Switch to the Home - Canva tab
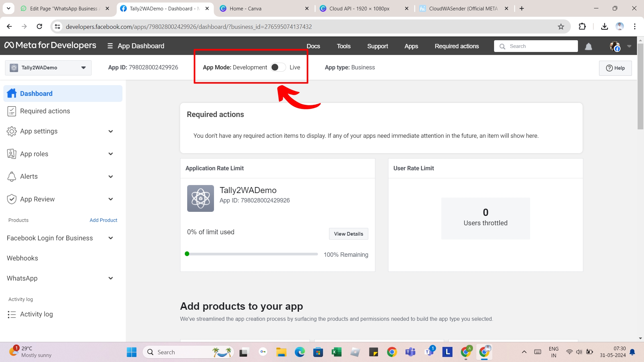This screenshot has height=362, width=644. (265, 8)
